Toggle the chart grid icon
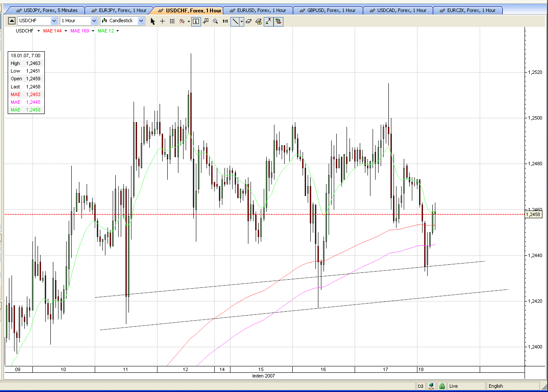The height and width of the screenshot is (392, 548). click(x=172, y=21)
